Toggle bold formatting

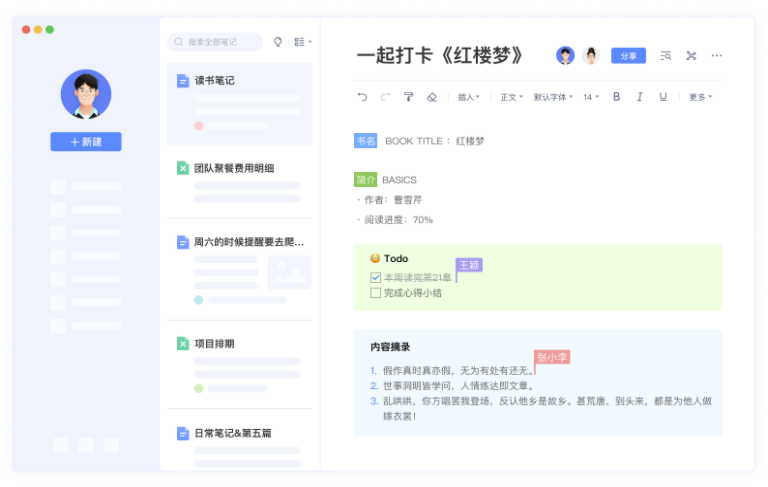[x=617, y=97]
